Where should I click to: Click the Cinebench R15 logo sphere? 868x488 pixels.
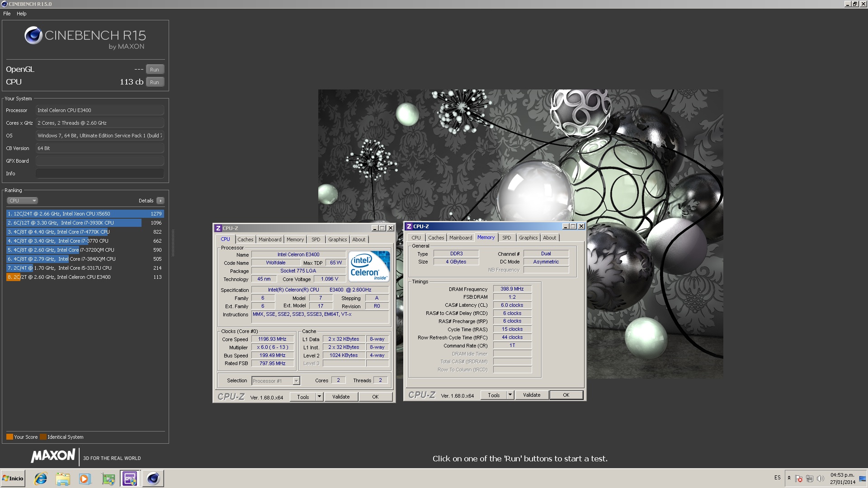pyautogui.click(x=33, y=35)
